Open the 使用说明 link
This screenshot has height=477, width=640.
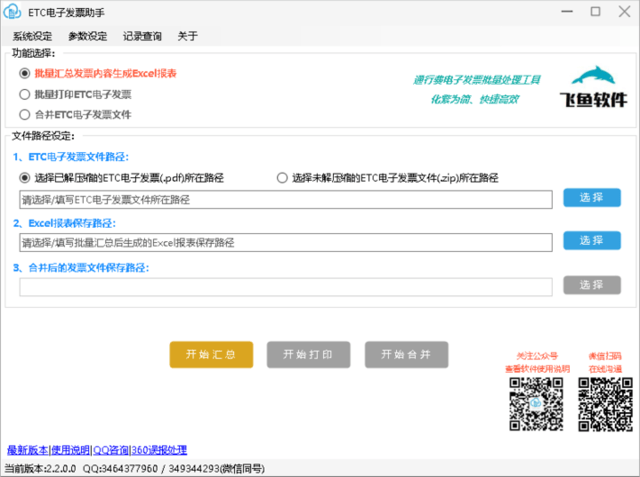click(71, 450)
